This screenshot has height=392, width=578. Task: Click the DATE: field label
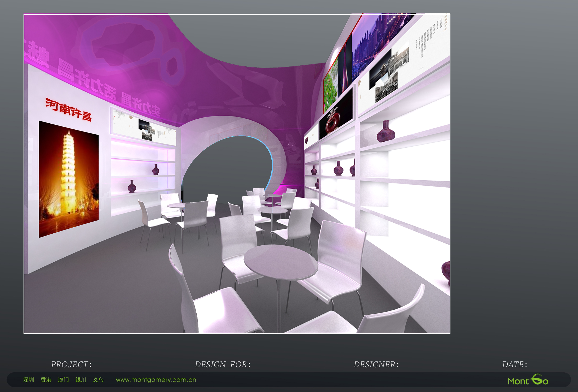pos(514,364)
